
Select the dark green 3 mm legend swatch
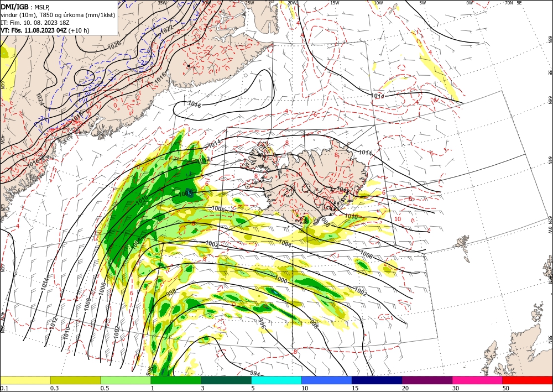pos(226,380)
